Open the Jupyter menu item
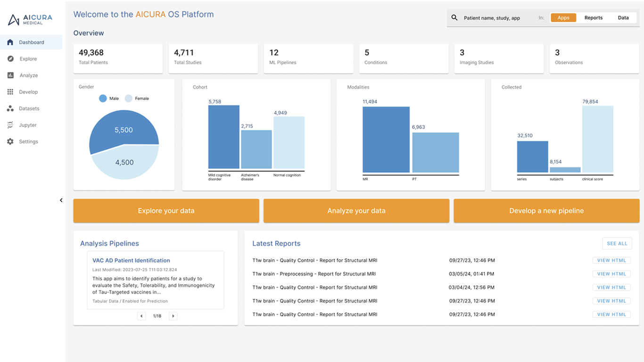Screen dimensions: 644x362 [x=31, y=125]
